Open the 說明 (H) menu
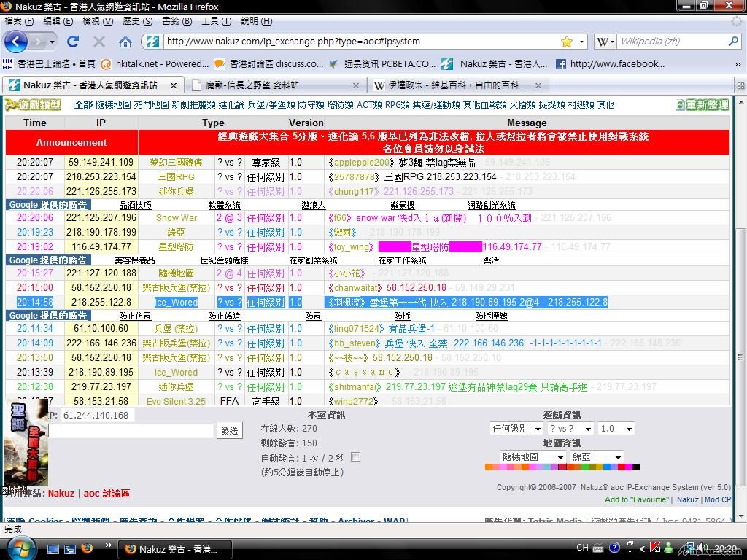Viewport: 747px width, 560px height. [x=256, y=21]
